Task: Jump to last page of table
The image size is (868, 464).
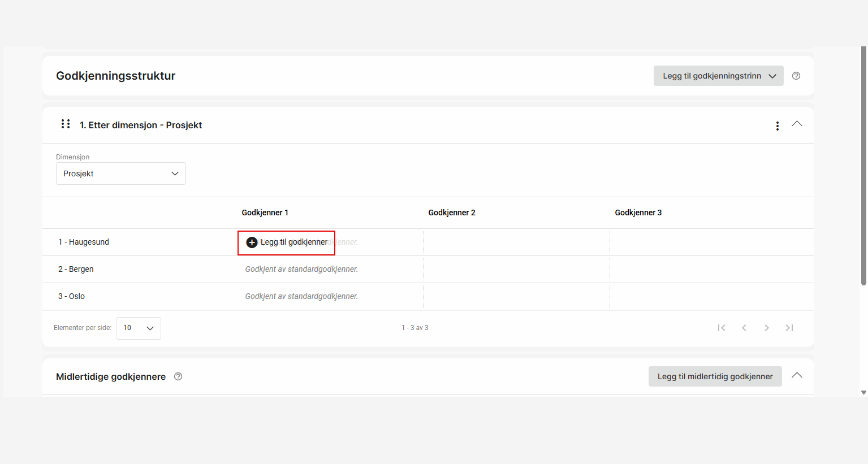Action: (x=789, y=328)
